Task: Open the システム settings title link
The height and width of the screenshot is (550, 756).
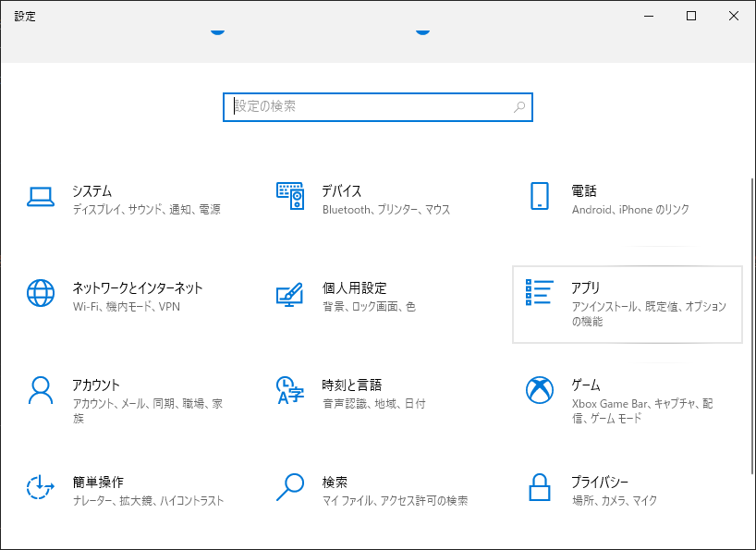Action: [92, 191]
